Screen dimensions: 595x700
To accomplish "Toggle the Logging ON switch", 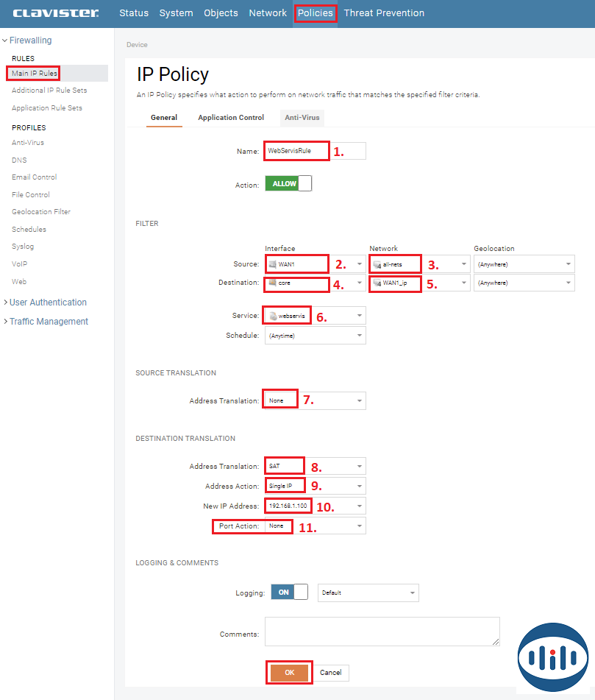I will coord(289,593).
